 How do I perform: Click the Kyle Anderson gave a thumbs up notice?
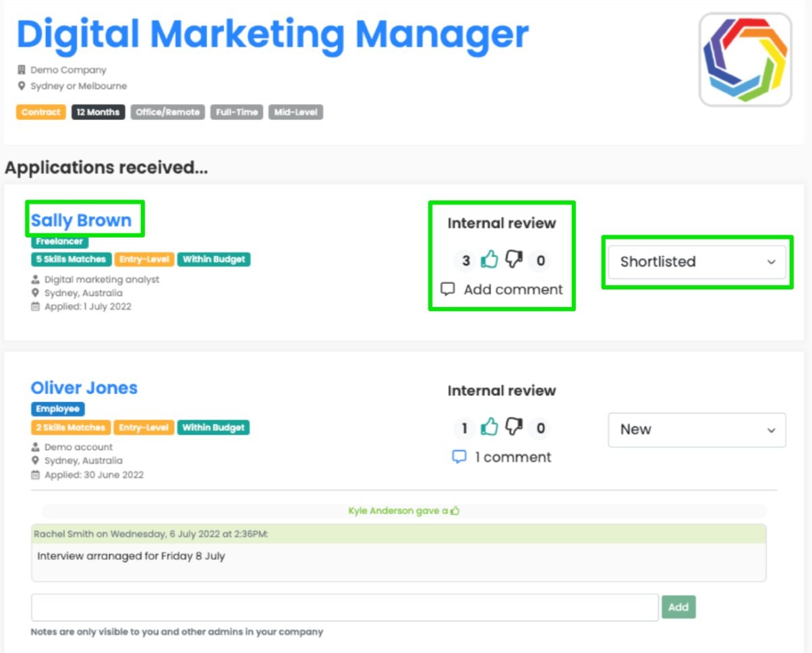point(404,511)
